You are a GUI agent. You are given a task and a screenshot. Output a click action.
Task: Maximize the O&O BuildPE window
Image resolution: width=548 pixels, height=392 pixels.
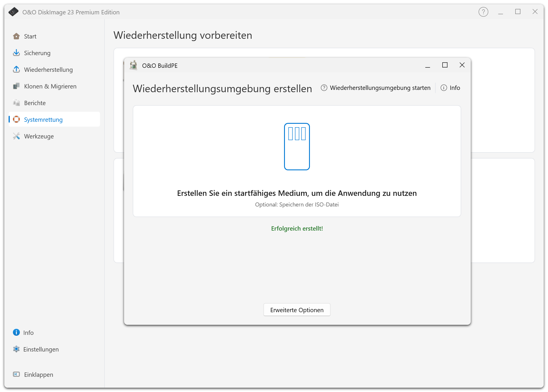445,65
